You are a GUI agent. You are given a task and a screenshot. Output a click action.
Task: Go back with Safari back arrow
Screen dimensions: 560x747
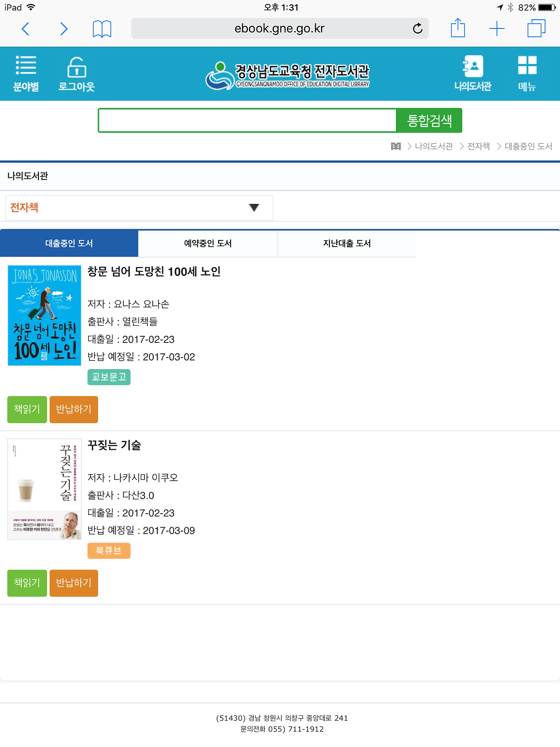pyautogui.click(x=25, y=29)
